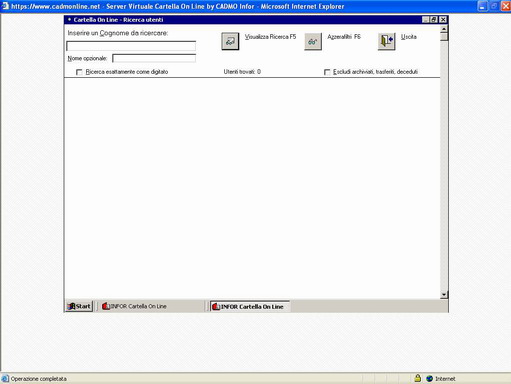
Task: Click the Visualizza Ricerca F5 label
Action: [x=270, y=37]
